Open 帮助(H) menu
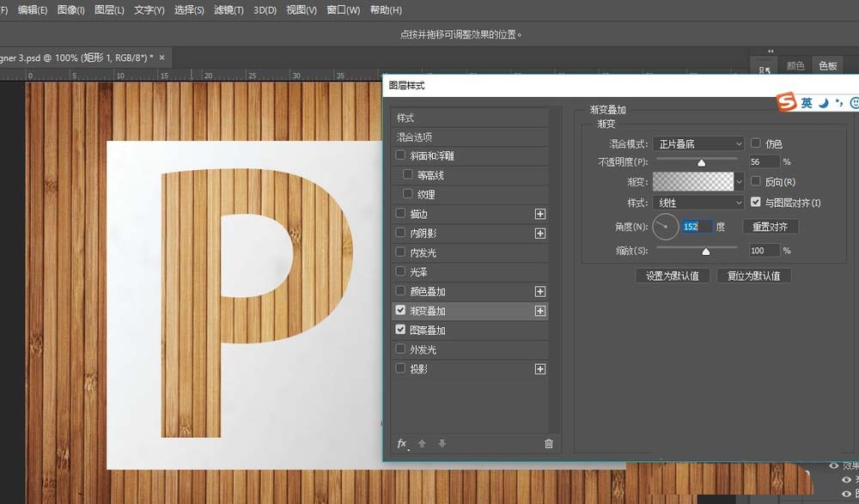Image resolution: width=859 pixels, height=504 pixels. pos(386,9)
